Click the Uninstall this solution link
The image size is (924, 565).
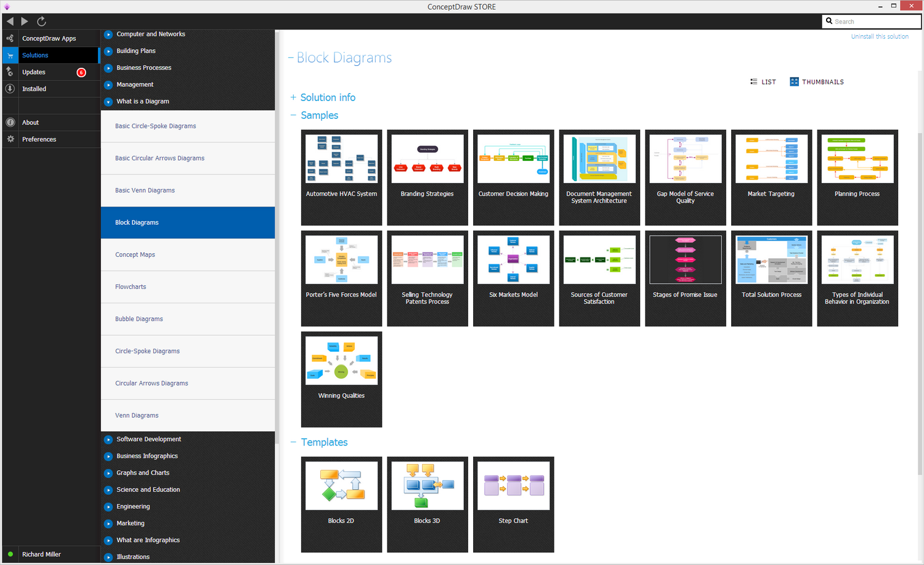pos(880,36)
